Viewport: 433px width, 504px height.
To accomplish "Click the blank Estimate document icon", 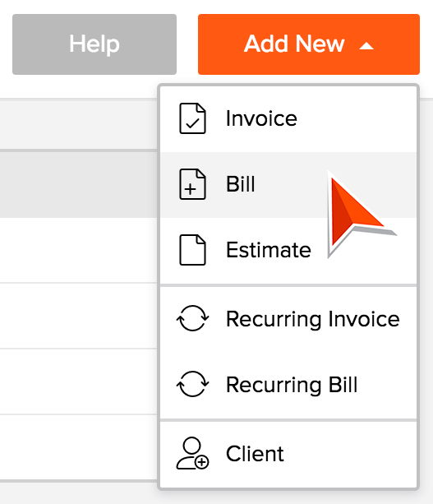I will 192,250.
